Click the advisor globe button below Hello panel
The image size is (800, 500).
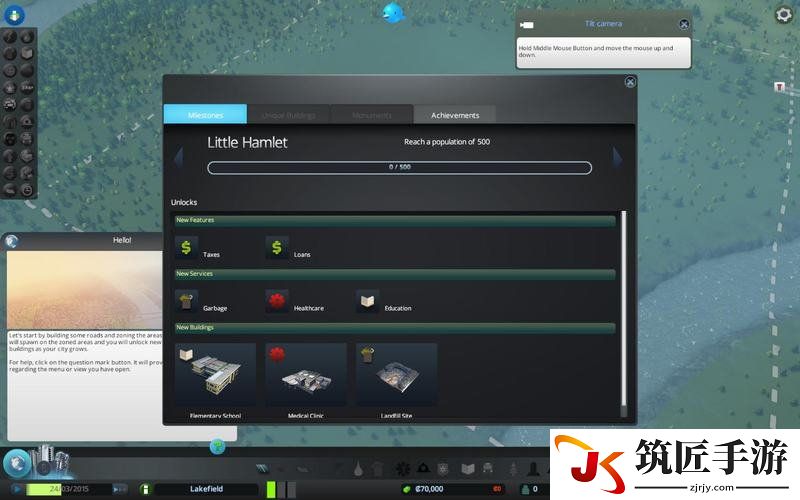click(x=217, y=447)
